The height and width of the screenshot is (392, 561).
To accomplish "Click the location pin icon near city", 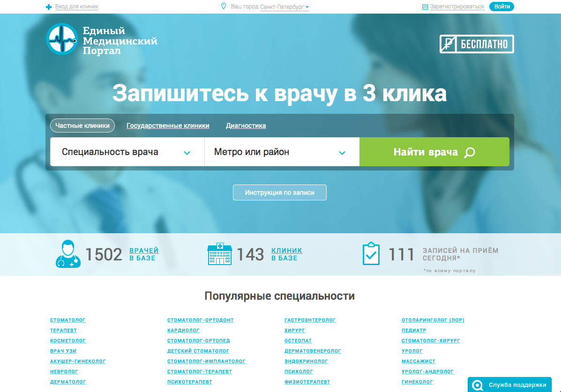I will coord(224,7).
